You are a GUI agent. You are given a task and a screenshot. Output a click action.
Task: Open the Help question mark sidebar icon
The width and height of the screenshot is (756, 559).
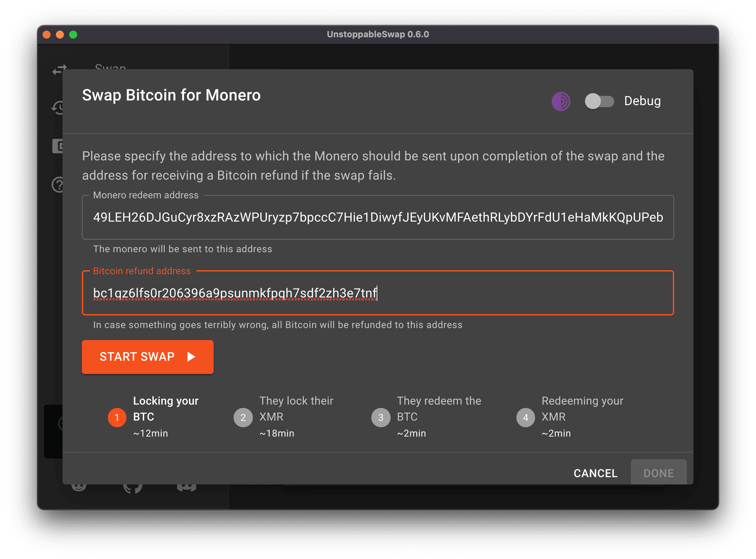pyautogui.click(x=58, y=185)
